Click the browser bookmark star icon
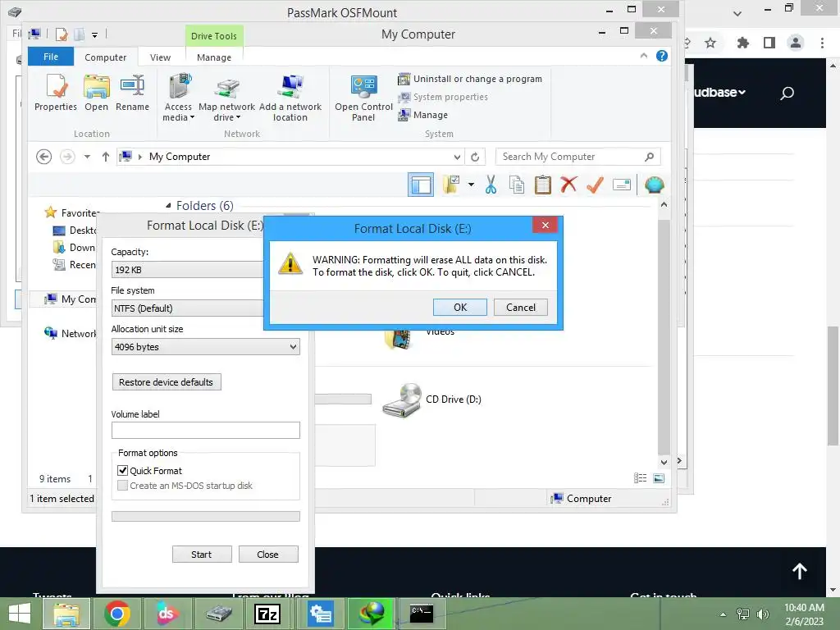The height and width of the screenshot is (630, 840). [x=710, y=43]
